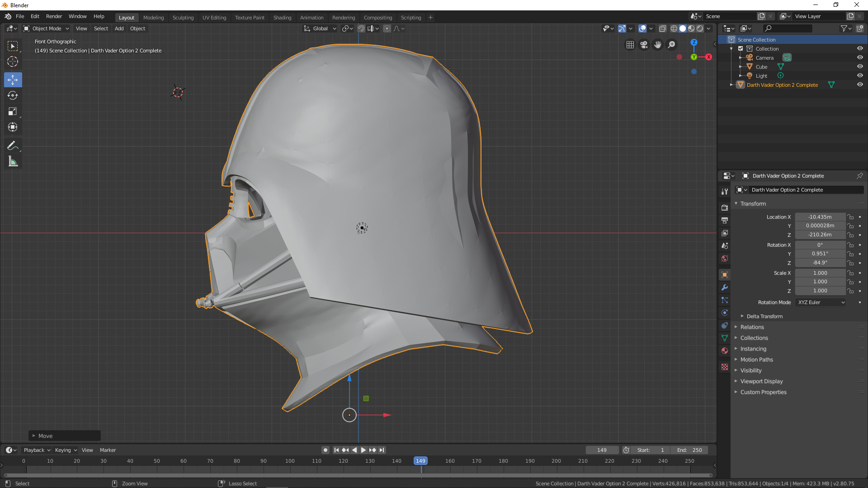Uncheck the Collection exclude checkbox
Image resolution: width=868 pixels, height=488 pixels.
(741, 48)
